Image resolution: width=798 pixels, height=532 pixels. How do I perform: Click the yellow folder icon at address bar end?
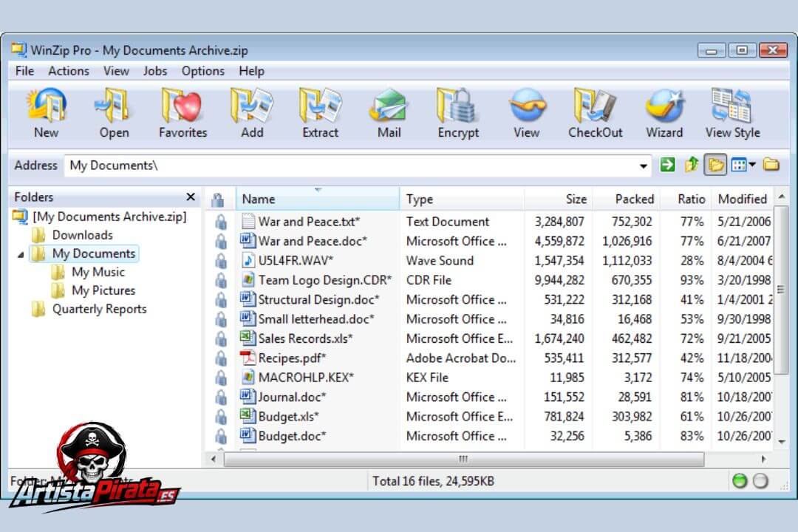tap(771, 165)
